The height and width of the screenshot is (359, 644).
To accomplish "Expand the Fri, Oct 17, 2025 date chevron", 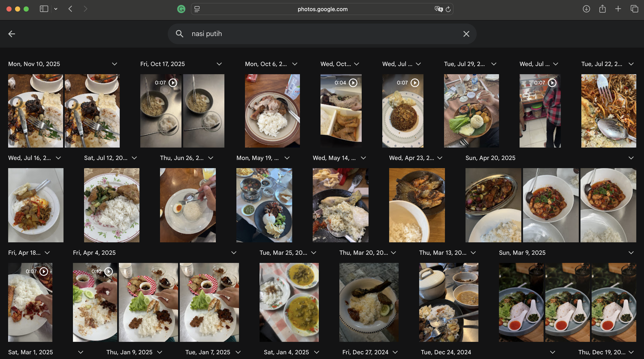I will point(219,64).
